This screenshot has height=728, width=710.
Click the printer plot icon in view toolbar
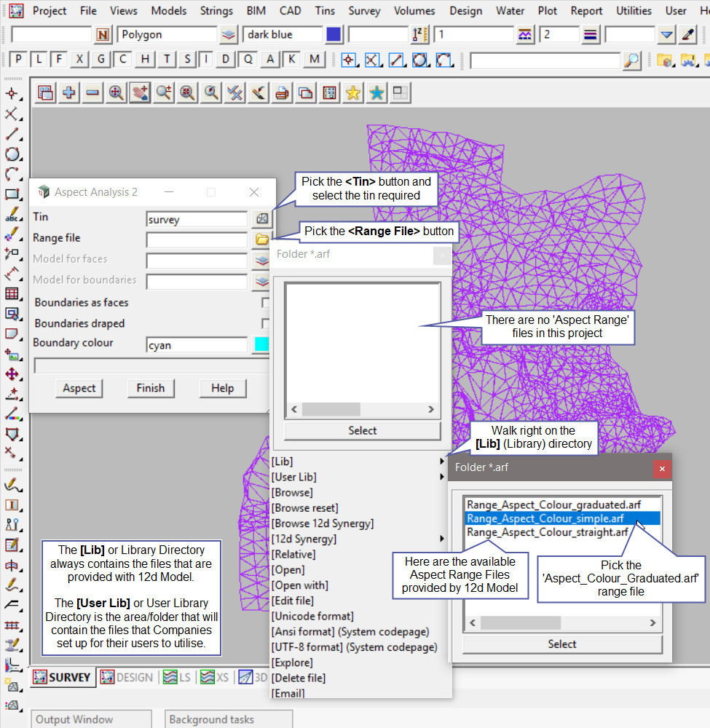tap(282, 93)
